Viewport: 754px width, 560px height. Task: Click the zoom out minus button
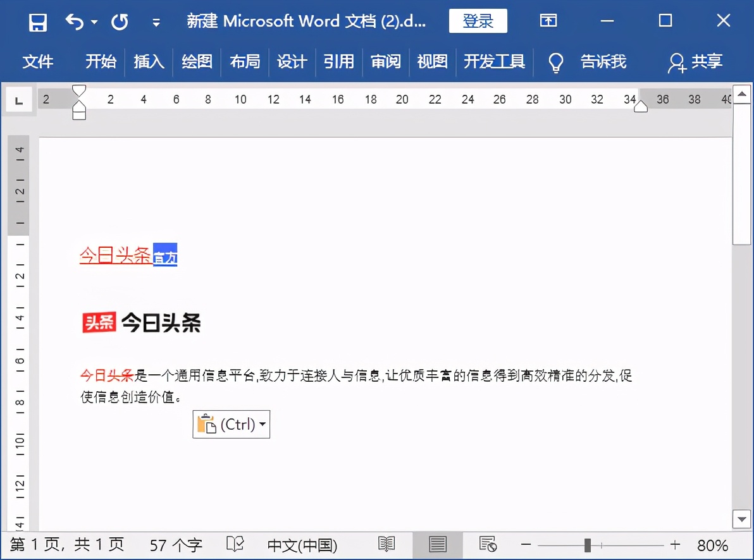pyautogui.click(x=526, y=545)
